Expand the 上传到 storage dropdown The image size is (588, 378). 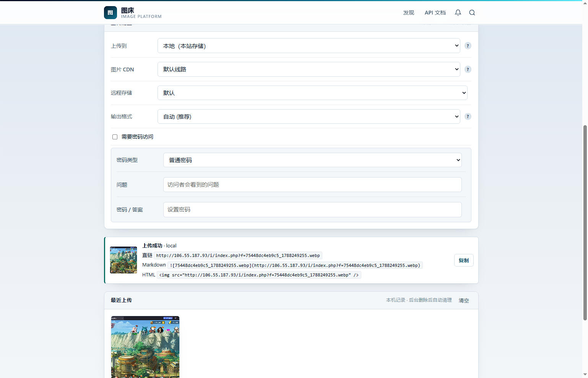[x=309, y=46]
